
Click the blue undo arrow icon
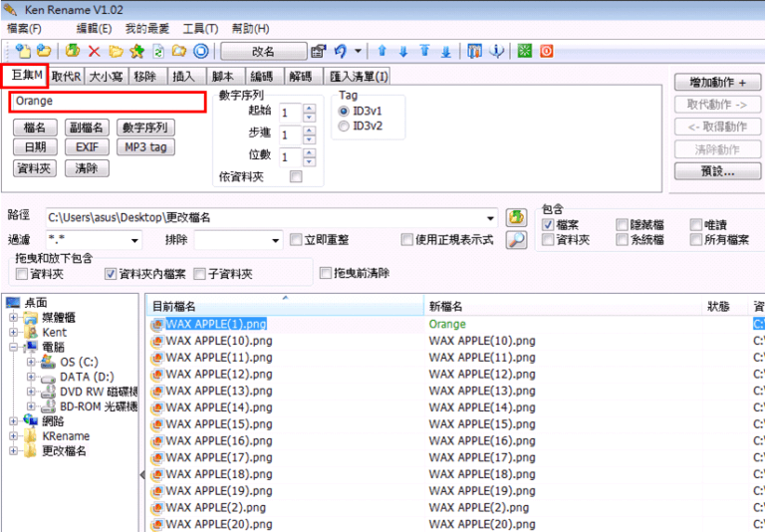(341, 51)
